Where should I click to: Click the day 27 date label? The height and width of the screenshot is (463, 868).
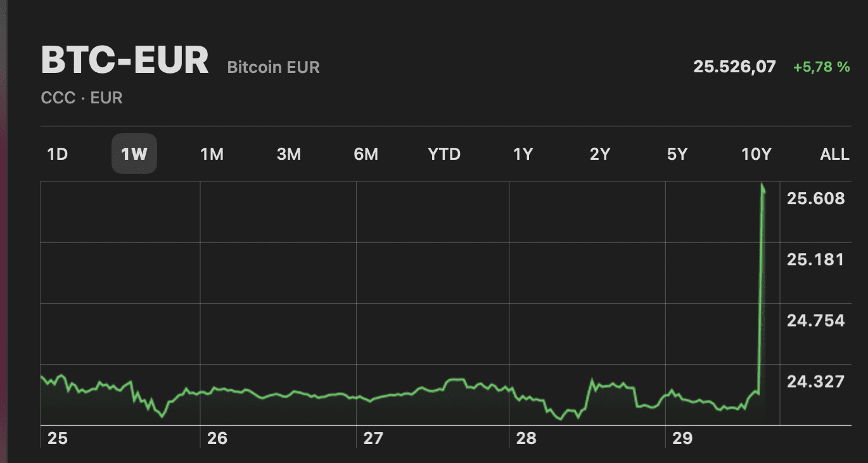point(373,438)
